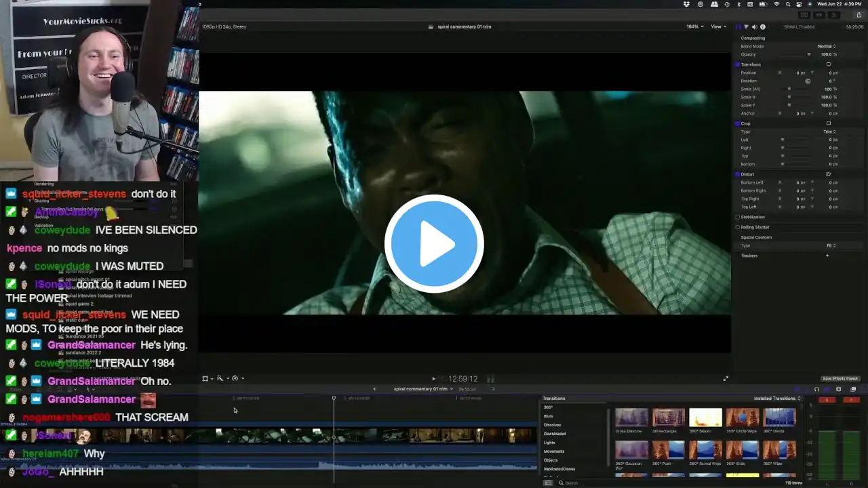Select the Downloaded transitions category
The height and width of the screenshot is (488, 868).
(555, 434)
